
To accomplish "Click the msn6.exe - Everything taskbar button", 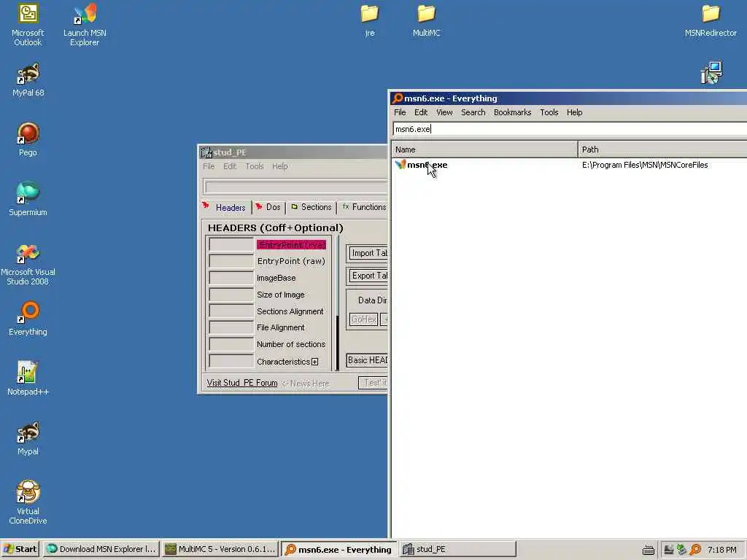I will coord(338,550).
